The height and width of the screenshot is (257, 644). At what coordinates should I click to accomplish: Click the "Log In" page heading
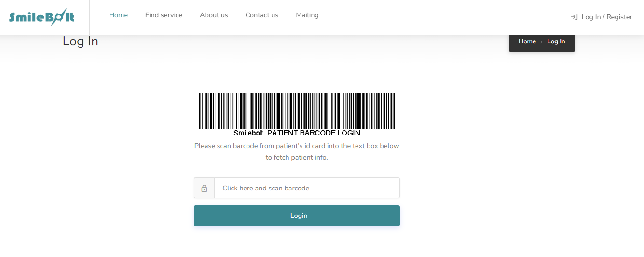[81, 41]
